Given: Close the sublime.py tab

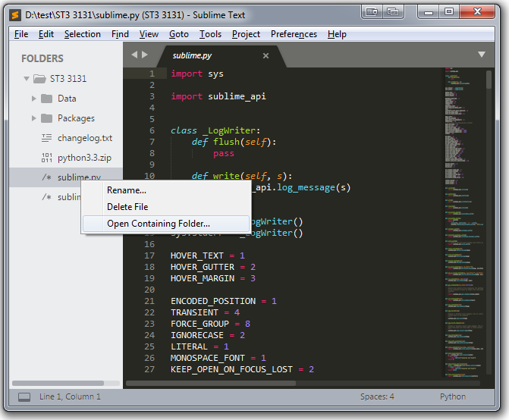Looking at the screenshot, I should coord(265,56).
